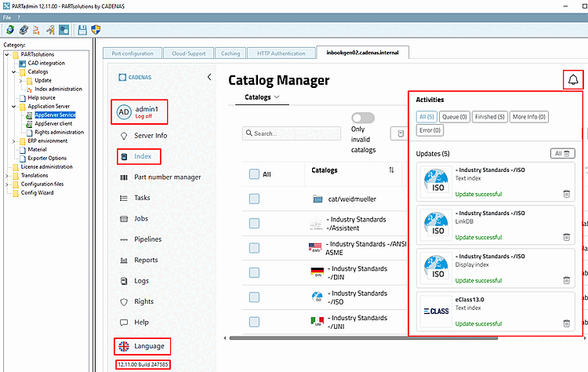The width and height of the screenshot is (588, 372).
Task: Click the catalog Search field
Action: (x=292, y=133)
